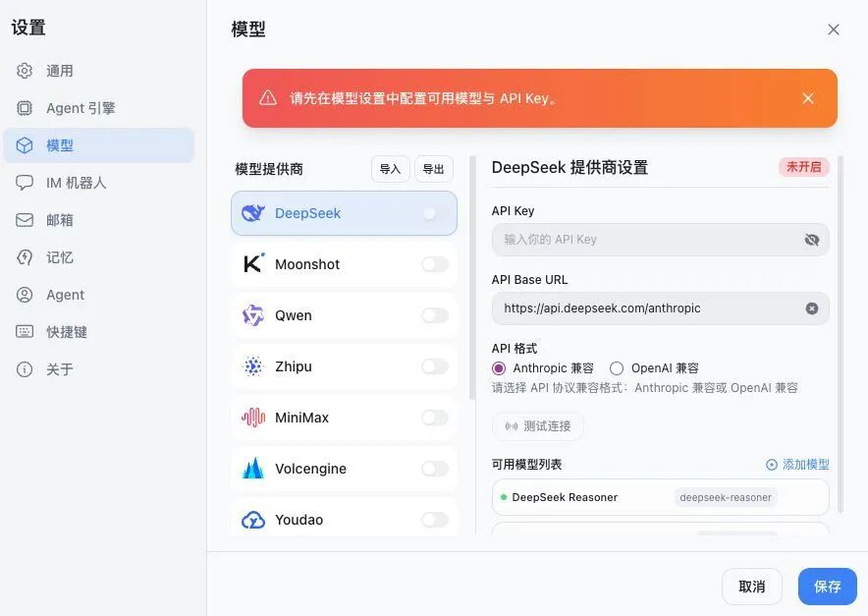Click the 添加模型 link
868x616 pixels.
(x=797, y=465)
